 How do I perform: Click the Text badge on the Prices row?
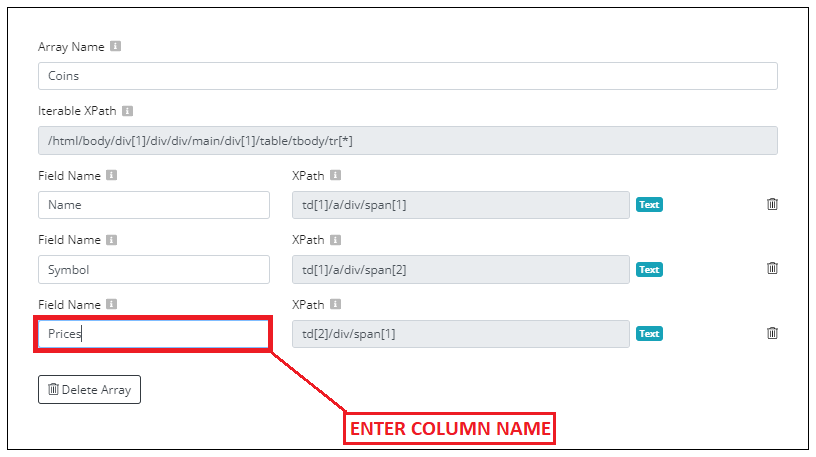pos(649,334)
